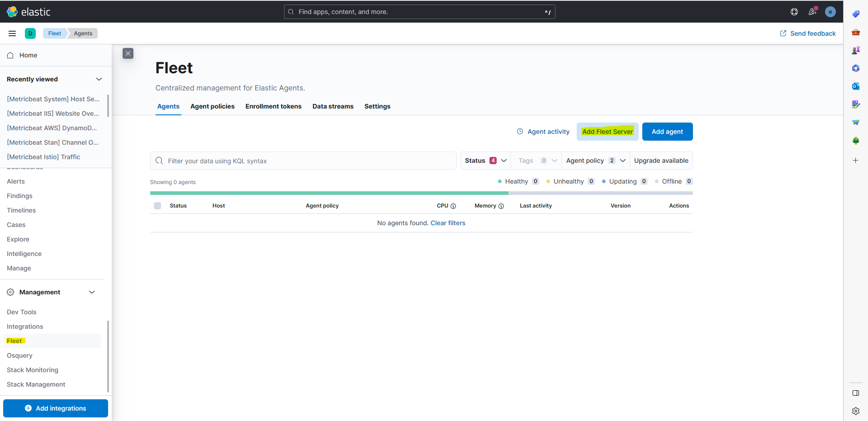The height and width of the screenshot is (421, 868).
Task: Open the Metricbeat System Host Se... recent item
Action: pos(53,99)
